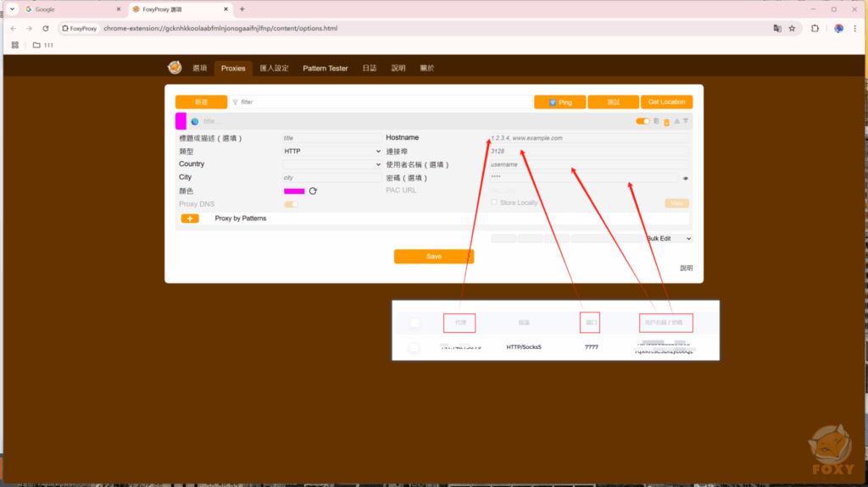Click the Get Location button
The image size is (868, 487).
pos(666,102)
